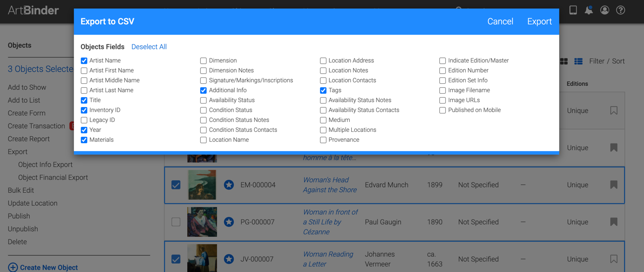Select Add to Show in sidebar
The width and height of the screenshot is (644, 272).
pos(27,87)
